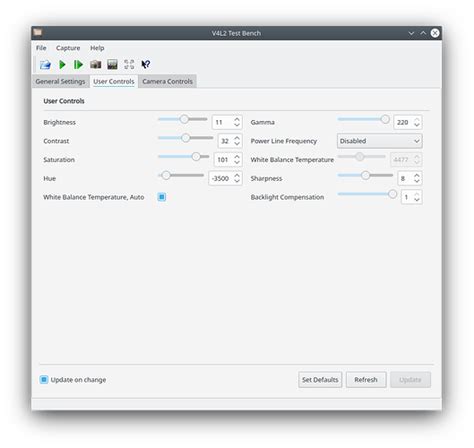Click the Refresh button
474x448 pixels.
pyautogui.click(x=366, y=380)
